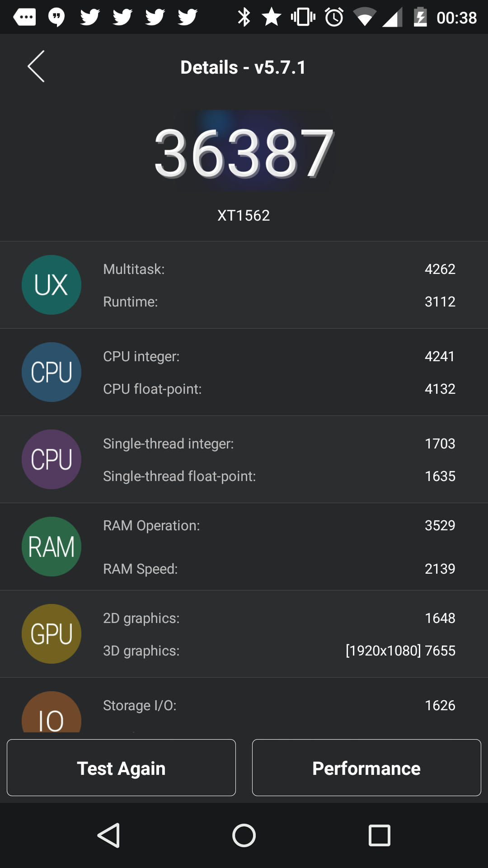This screenshot has width=488, height=868.
Task: Tap the XT1562 device model label
Action: pyautogui.click(x=244, y=215)
